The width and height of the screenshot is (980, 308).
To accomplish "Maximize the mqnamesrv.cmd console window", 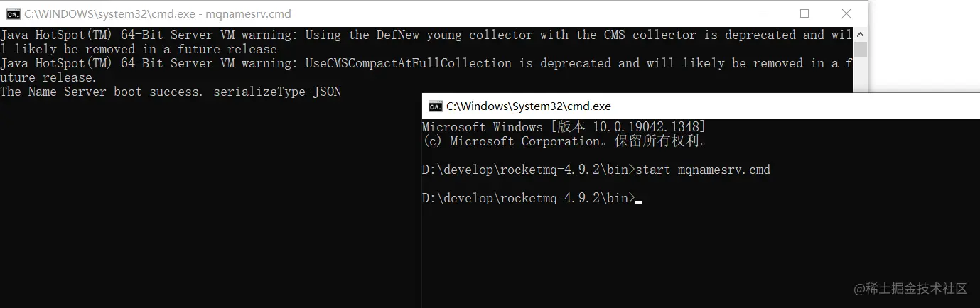I will (x=804, y=13).
